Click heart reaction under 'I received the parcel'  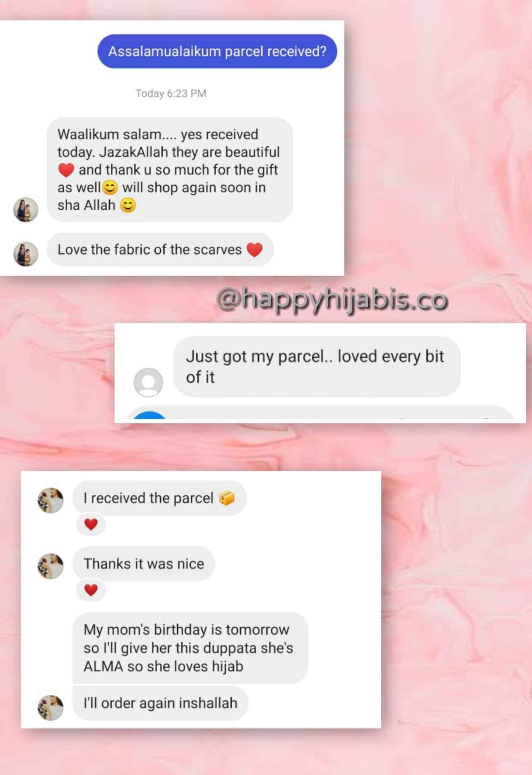[x=91, y=524]
